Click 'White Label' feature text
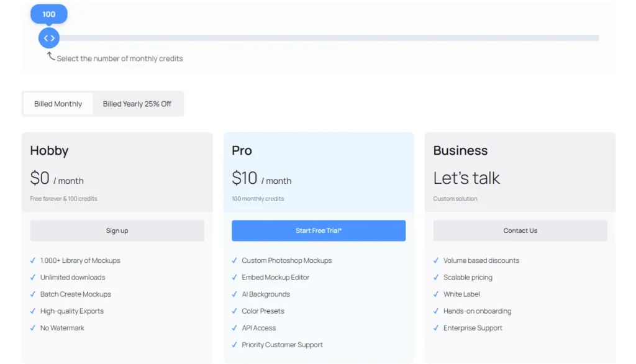 (461, 294)
